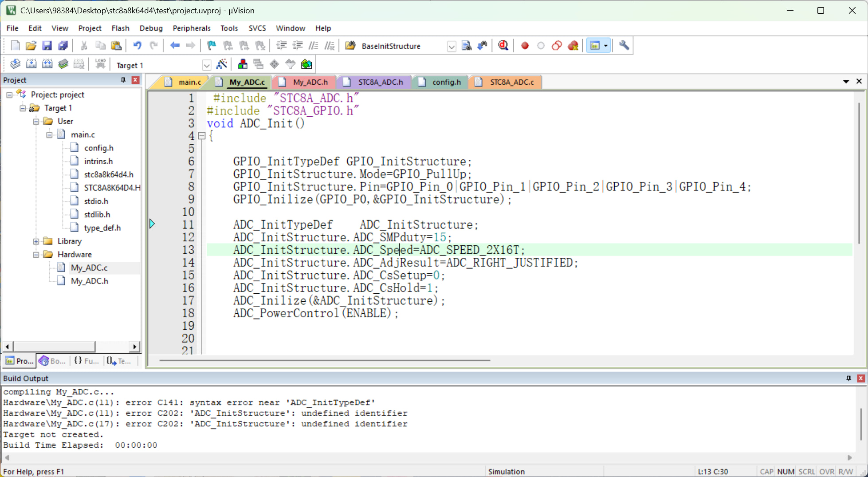Switch to the STC8A_ADC.h tab

point(380,82)
